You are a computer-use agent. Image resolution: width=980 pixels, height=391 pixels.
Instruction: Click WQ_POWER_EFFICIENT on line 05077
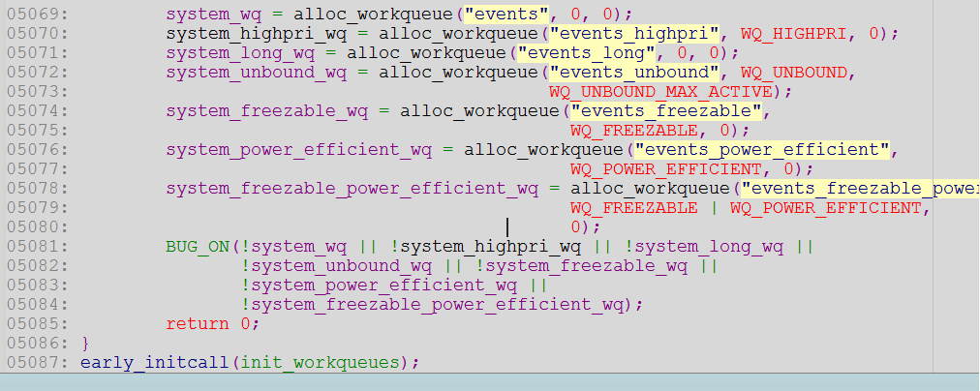point(665,168)
